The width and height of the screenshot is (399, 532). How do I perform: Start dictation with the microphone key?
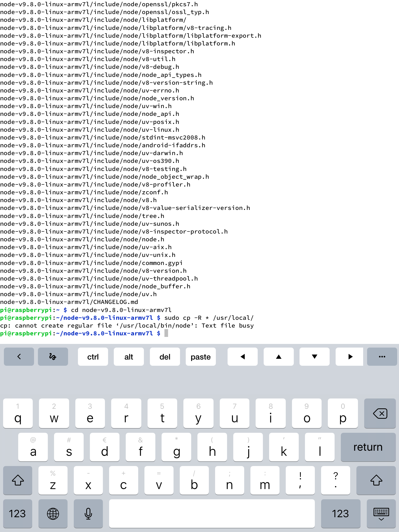(88, 514)
